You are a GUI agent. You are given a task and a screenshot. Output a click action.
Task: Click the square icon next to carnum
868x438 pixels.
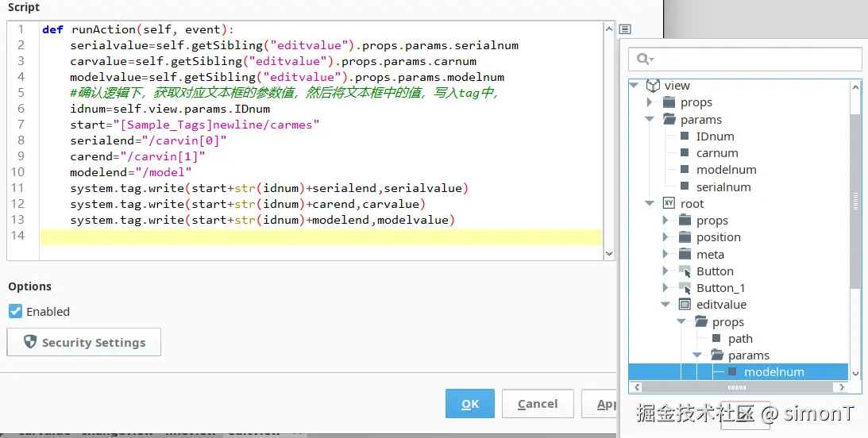click(x=685, y=152)
